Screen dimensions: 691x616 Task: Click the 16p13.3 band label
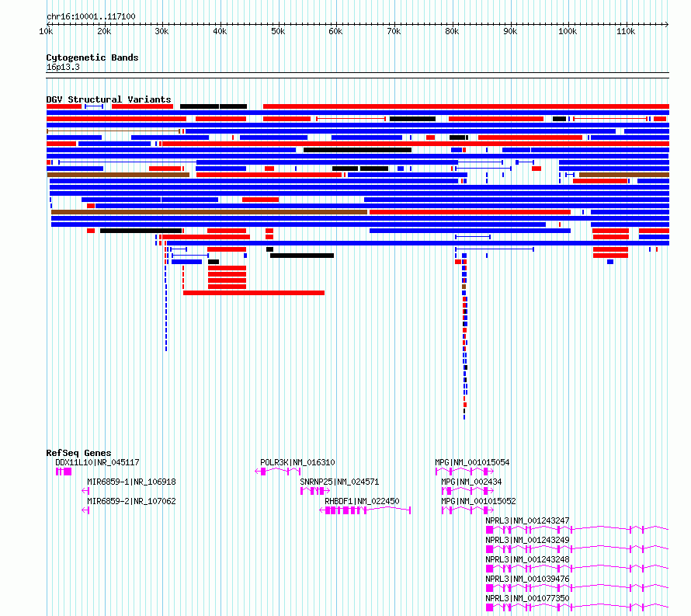[63, 67]
